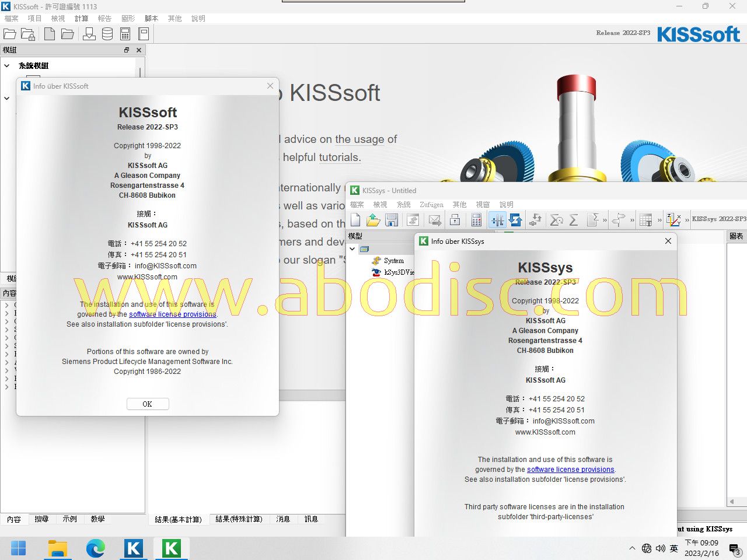
Task: Close the Info über KISSsys dialog
Action: (668, 241)
